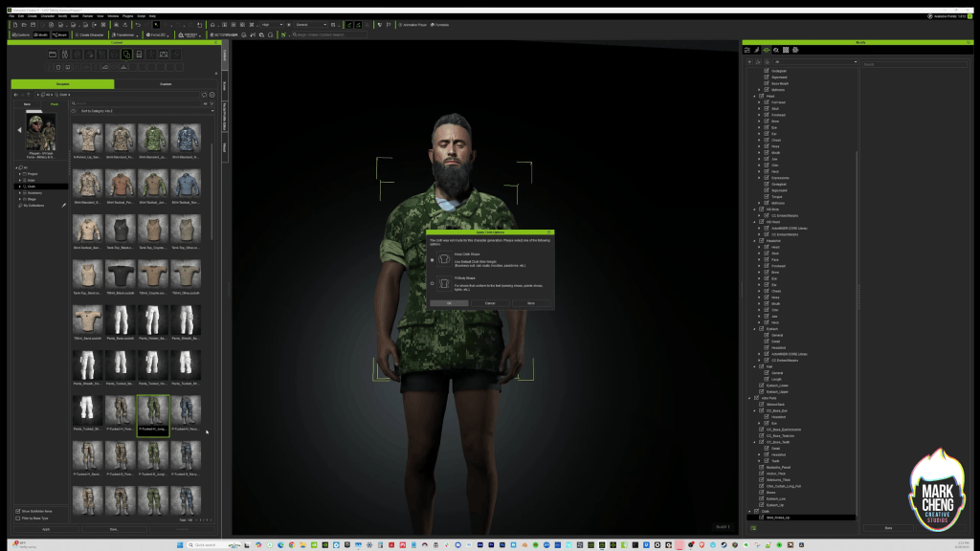Click in the Content search field

click(136, 103)
